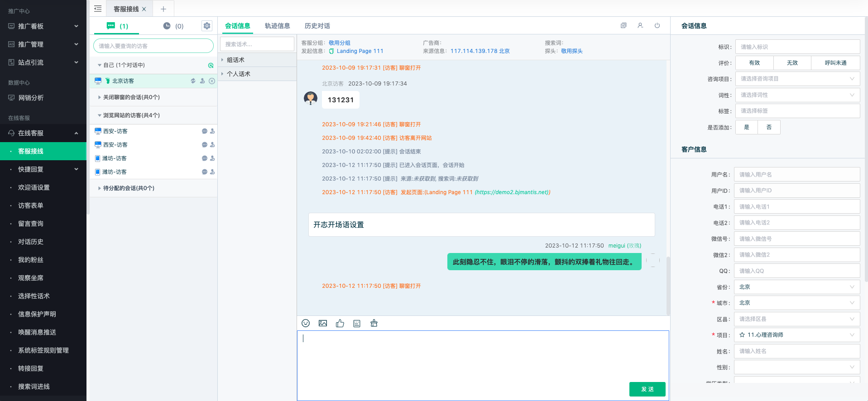The width and height of the screenshot is (868, 401).
Task: Open 观察坐席 in the sidebar
Action: [43, 278]
